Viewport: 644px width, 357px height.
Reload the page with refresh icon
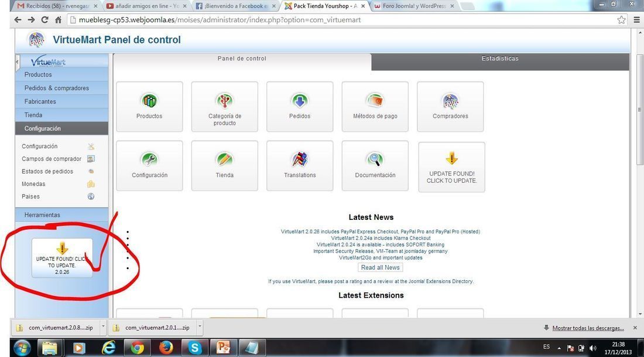point(44,20)
